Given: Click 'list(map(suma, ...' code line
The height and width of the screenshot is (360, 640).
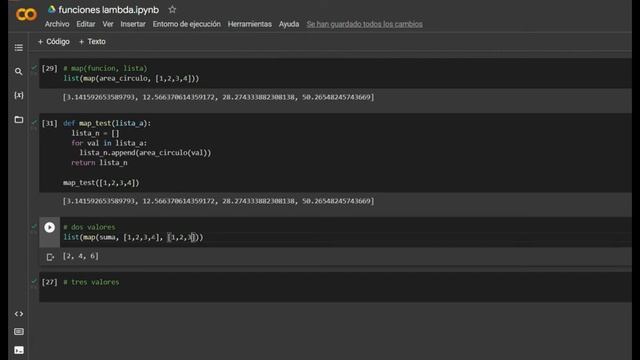Looking at the screenshot, I should [133, 237].
